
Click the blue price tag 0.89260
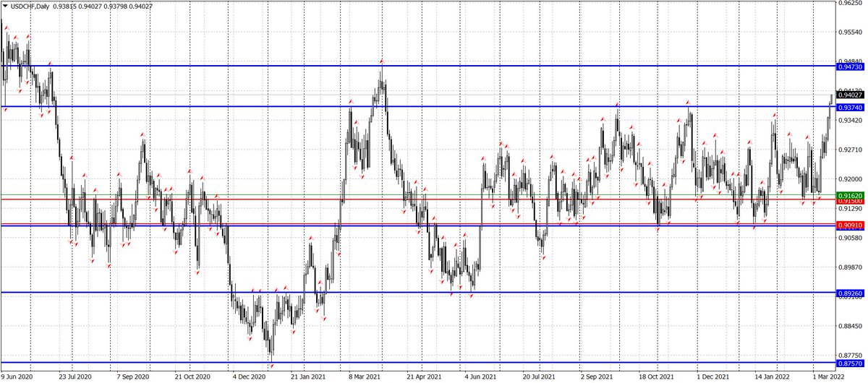point(849,293)
